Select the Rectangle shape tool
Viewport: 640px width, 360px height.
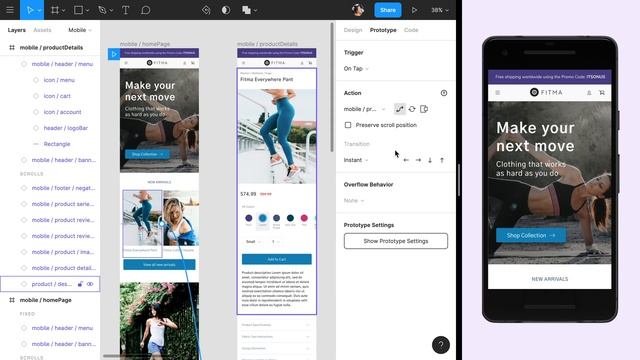(x=78, y=10)
